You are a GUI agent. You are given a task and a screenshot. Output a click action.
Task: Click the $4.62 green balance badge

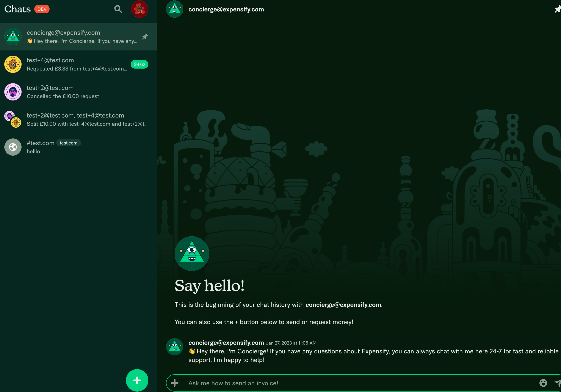(x=139, y=64)
